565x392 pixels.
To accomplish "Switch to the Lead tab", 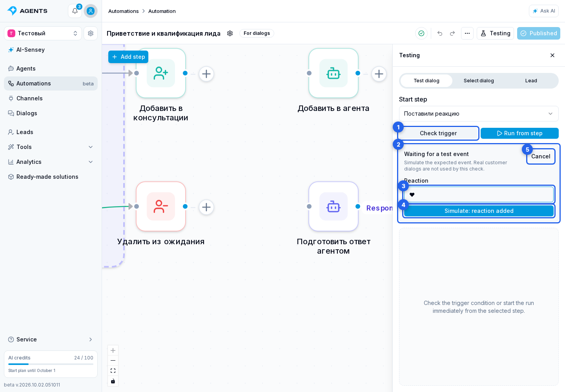I will tap(531, 81).
